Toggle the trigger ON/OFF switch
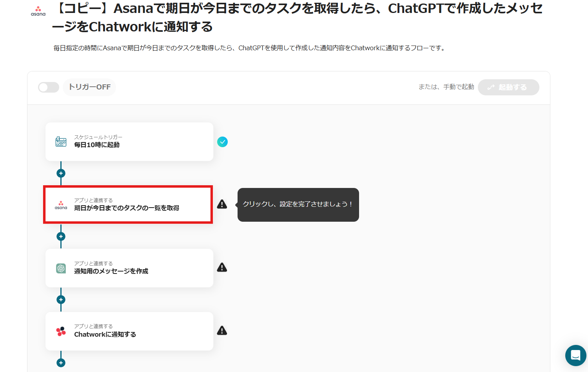This screenshot has height=372, width=588. tap(49, 87)
